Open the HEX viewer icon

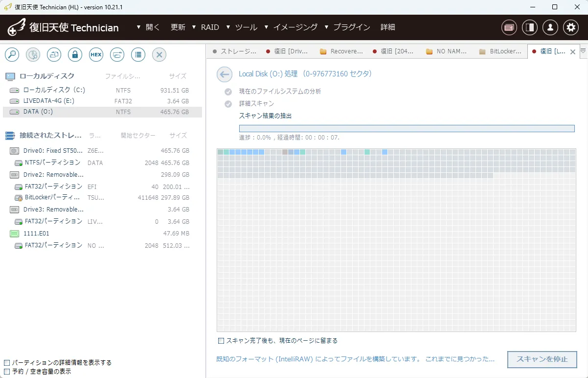pyautogui.click(x=96, y=54)
